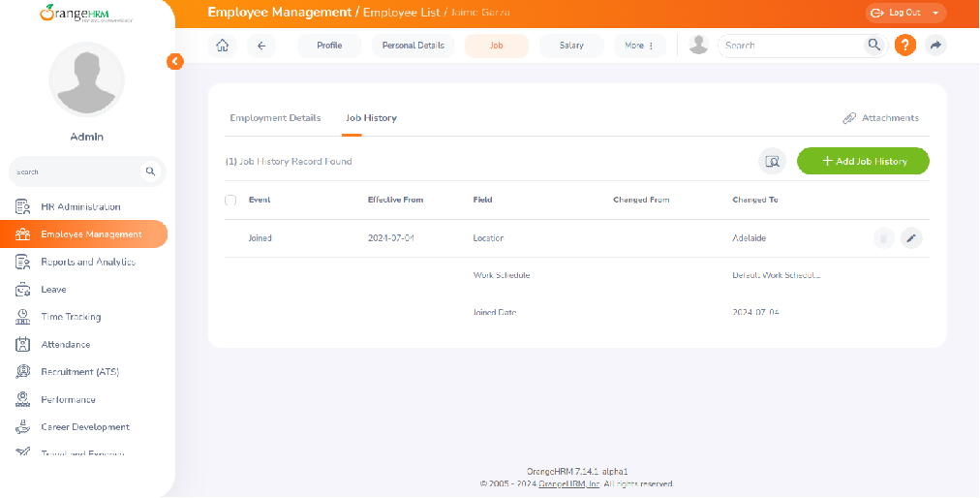Click Employee List in the breadcrumb

pyautogui.click(x=401, y=13)
